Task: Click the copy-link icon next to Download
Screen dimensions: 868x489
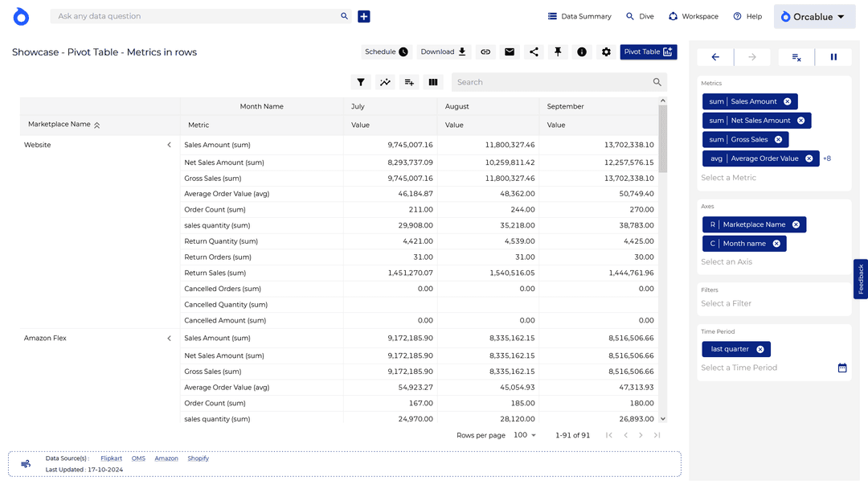Action: [485, 51]
